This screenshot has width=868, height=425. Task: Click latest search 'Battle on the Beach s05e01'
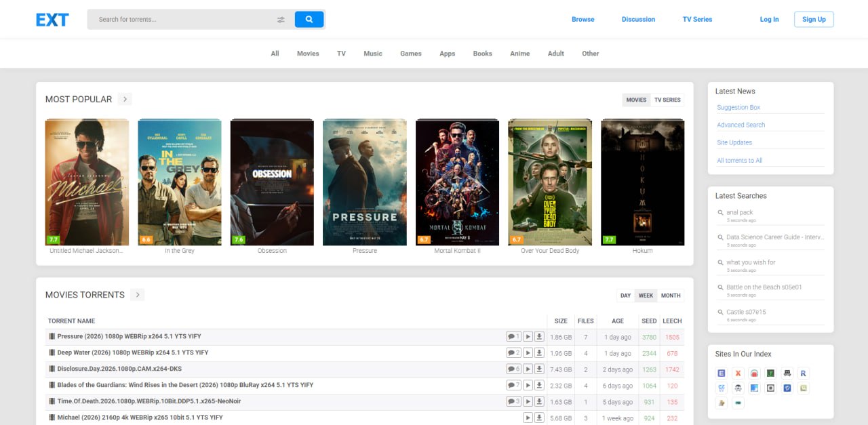click(764, 287)
